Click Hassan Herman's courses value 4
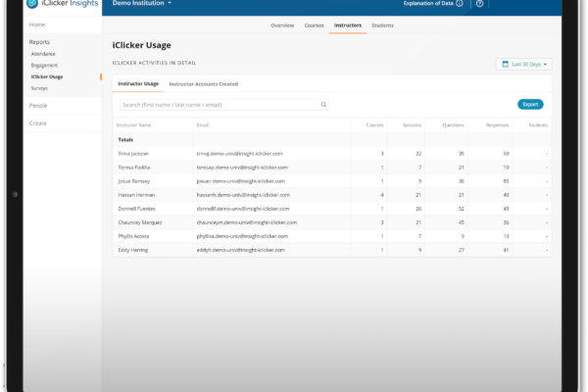 (382, 195)
